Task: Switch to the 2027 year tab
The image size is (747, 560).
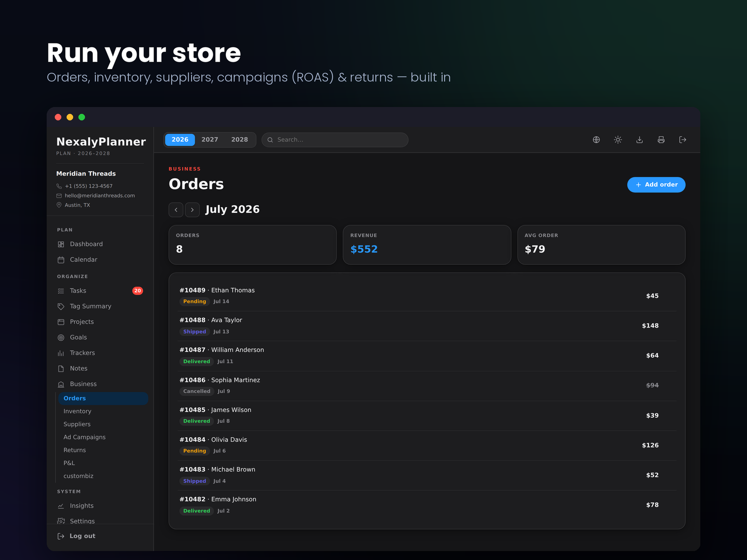Action: (x=210, y=140)
